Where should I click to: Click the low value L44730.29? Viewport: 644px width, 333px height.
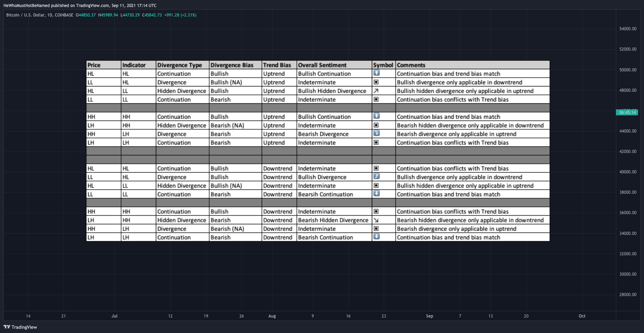130,15
